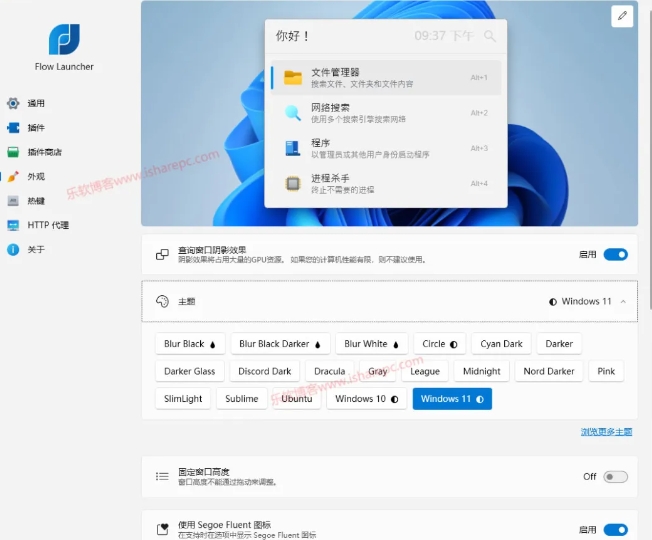Screen dimensions: 652x540
Task: Click the 进程杀手 result in preview
Action: point(386,184)
